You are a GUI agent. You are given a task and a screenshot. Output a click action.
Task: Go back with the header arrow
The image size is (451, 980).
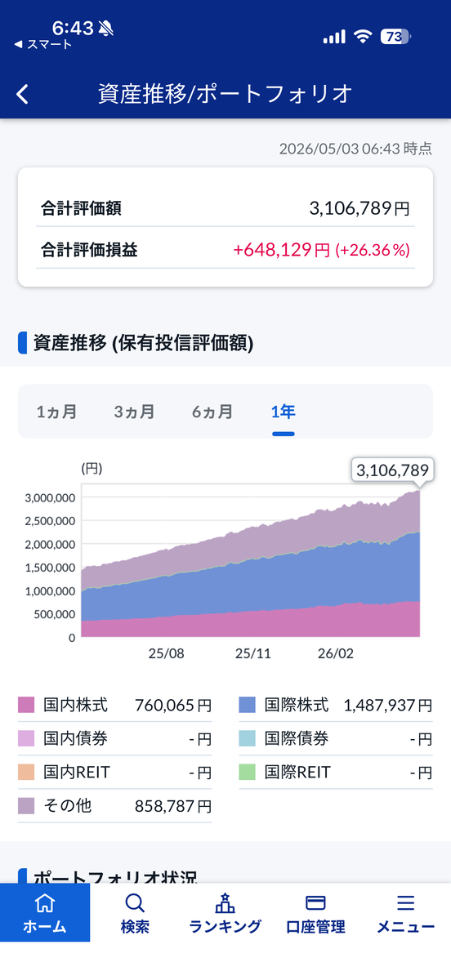pyautogui.click(x=22, y=94)
